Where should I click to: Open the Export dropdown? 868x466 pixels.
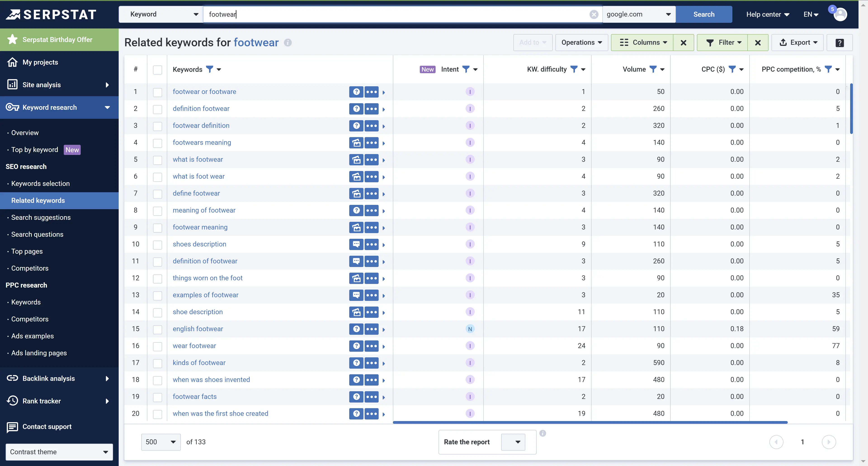point(797,42)
